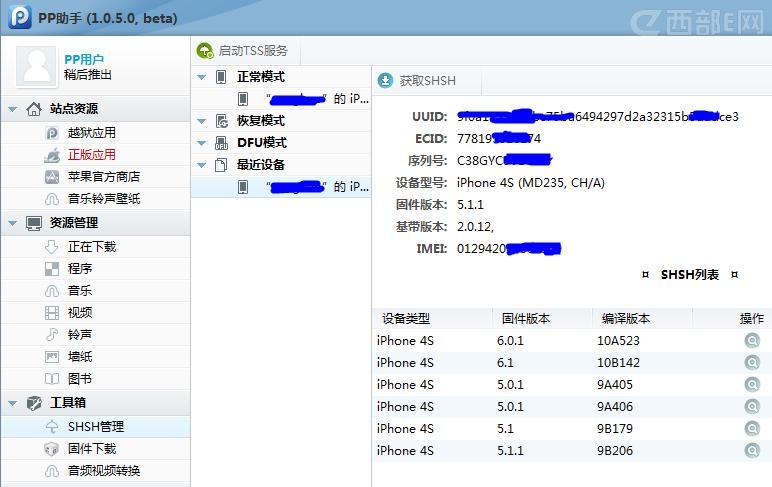Collapse the 资源管理 section arrow
This screenshot has width=772, height=487.
point(12,223)
